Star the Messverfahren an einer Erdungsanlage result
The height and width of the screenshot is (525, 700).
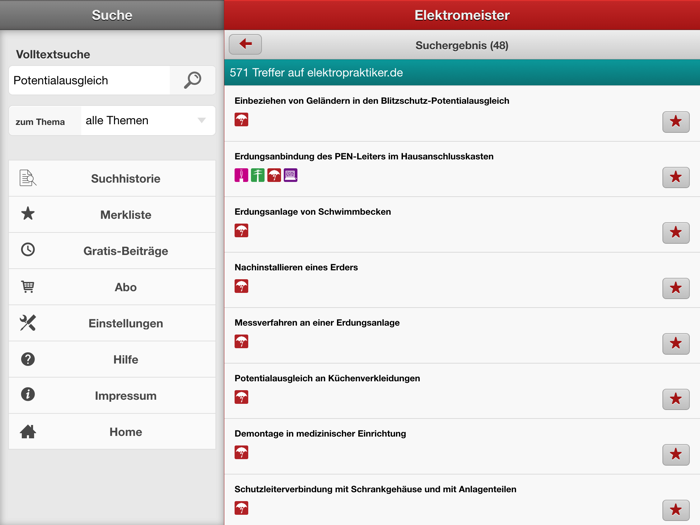pyautogui.click(x=676, y=343)
